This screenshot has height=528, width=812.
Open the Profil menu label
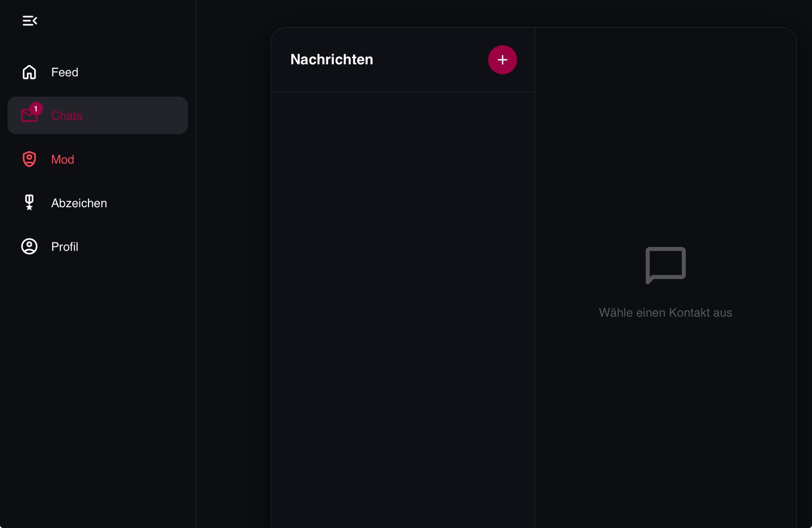tap(65, 247)
